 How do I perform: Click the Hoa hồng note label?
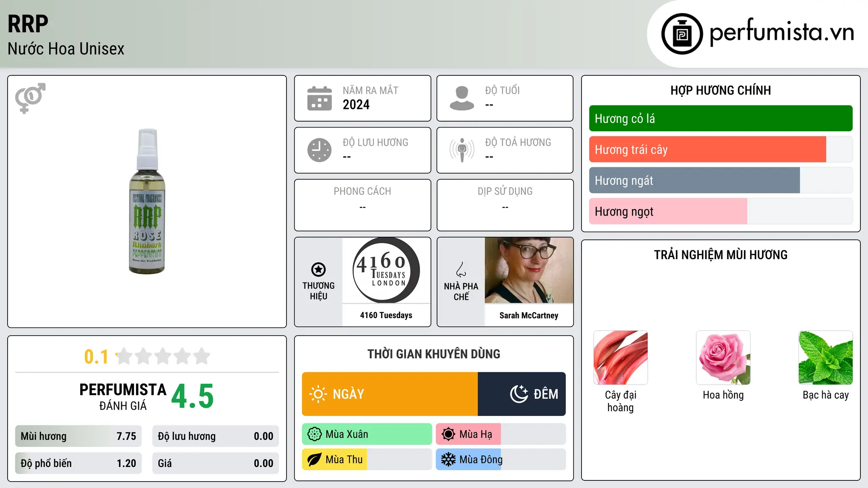click(723, 395)
